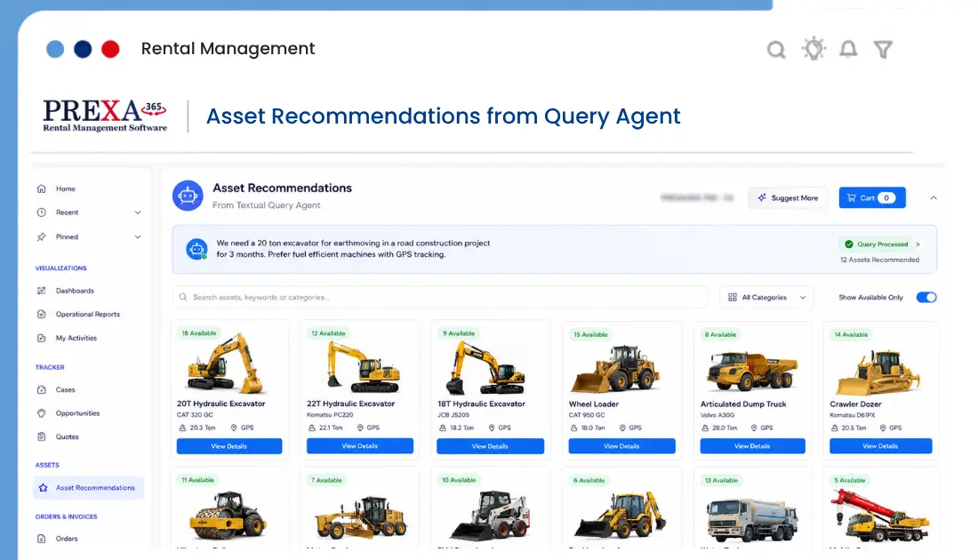Click the 'Komatsu PC220' model text
The height and width of the screenshot is (560, 978).
330,415
